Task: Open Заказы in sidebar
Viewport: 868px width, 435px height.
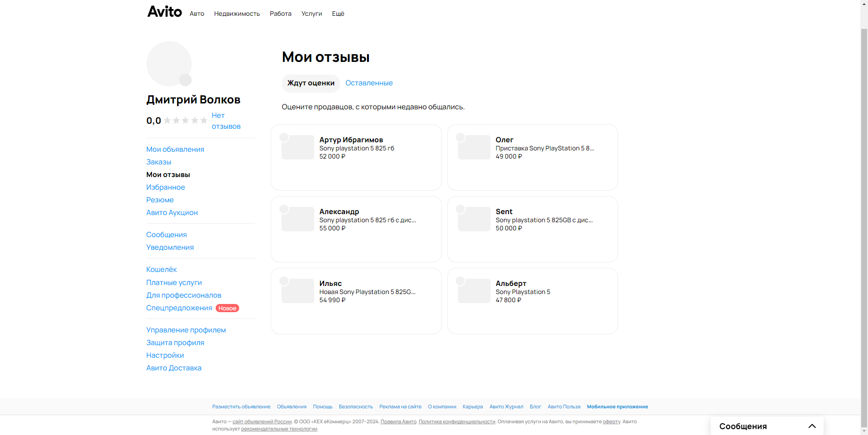Action: [159, 162]
